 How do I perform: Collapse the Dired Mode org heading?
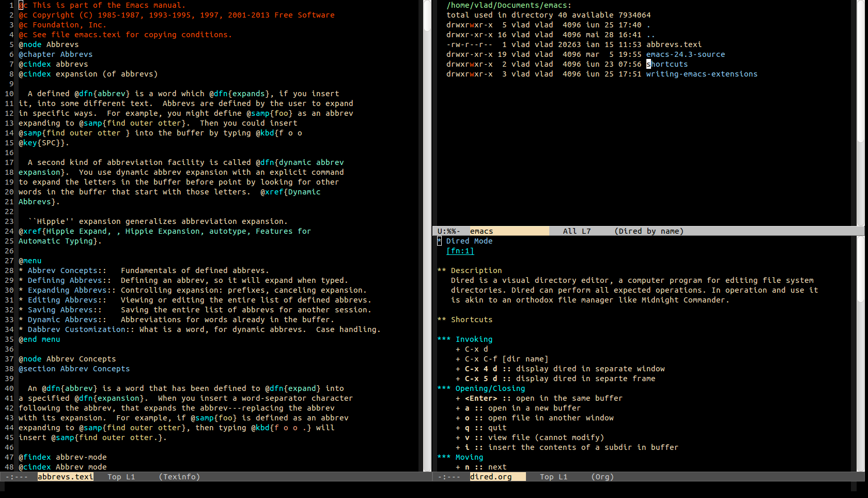[464, 241]
